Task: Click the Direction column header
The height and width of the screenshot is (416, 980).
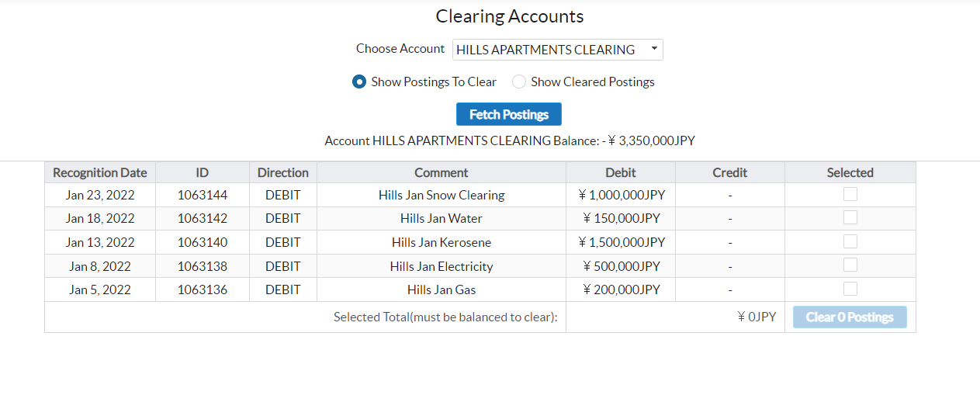Action: coord(282,172)
